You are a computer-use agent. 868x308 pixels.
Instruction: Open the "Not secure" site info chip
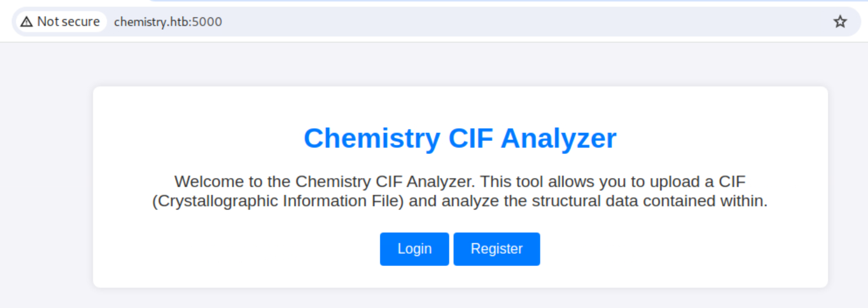[61, 22]
